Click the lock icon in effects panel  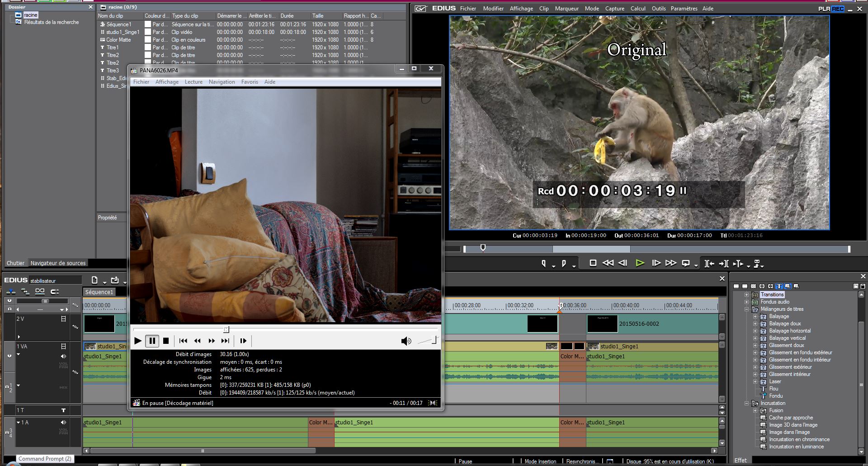(x=863, y=286)
